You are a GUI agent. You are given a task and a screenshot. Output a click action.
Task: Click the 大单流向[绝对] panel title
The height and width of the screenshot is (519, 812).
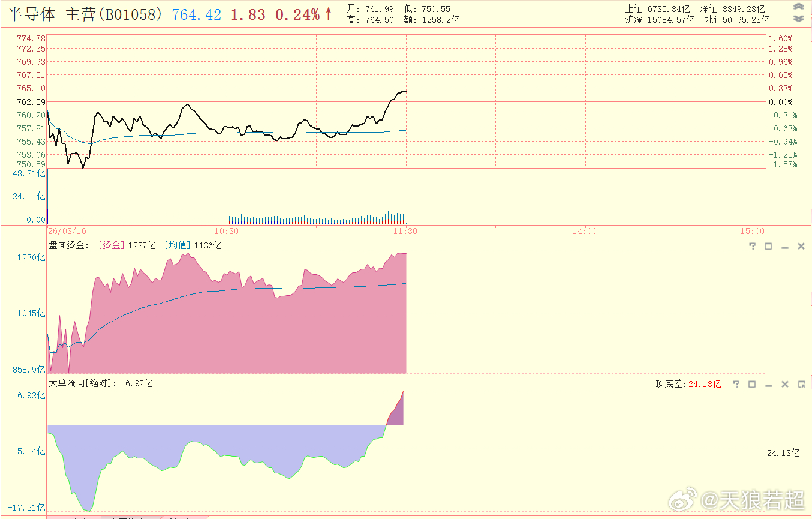(83, 383)
